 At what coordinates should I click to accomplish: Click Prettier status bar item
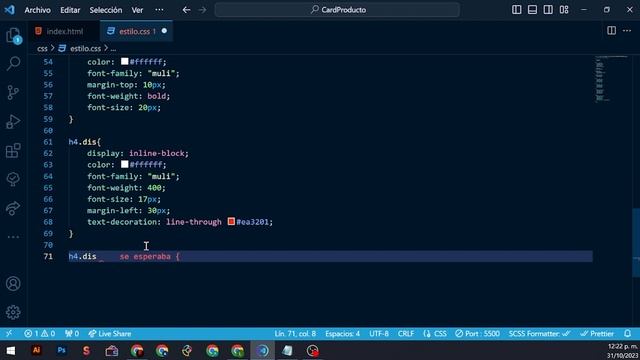coord(597,333)
